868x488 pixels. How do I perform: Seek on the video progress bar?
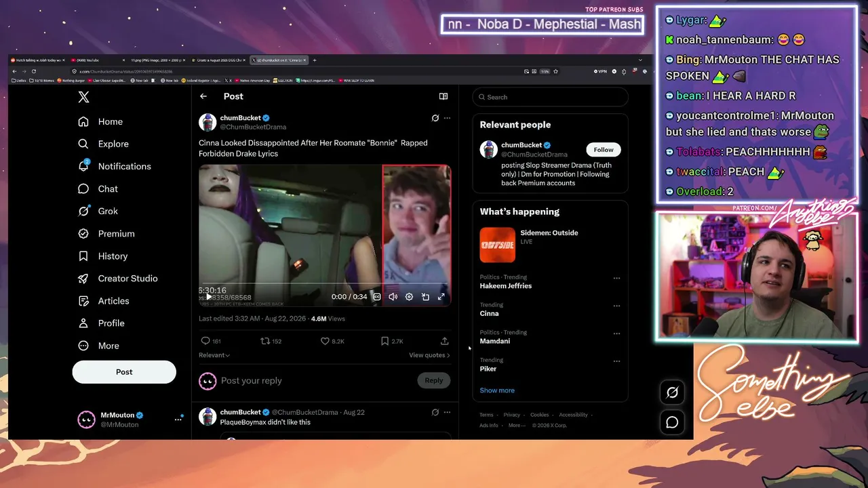pos(325,284)
